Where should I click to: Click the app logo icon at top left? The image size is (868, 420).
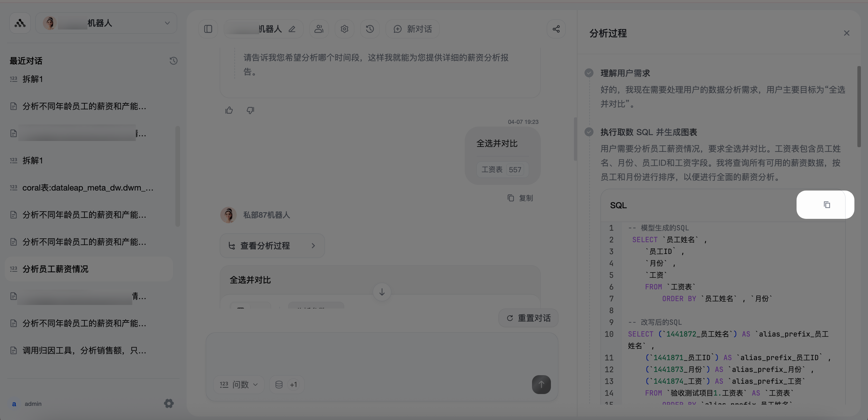tap(20, 23)
